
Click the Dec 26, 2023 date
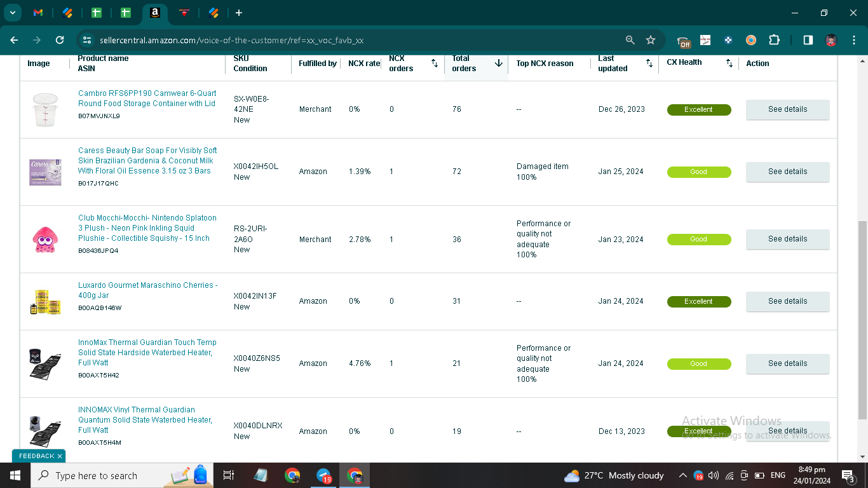621,109
